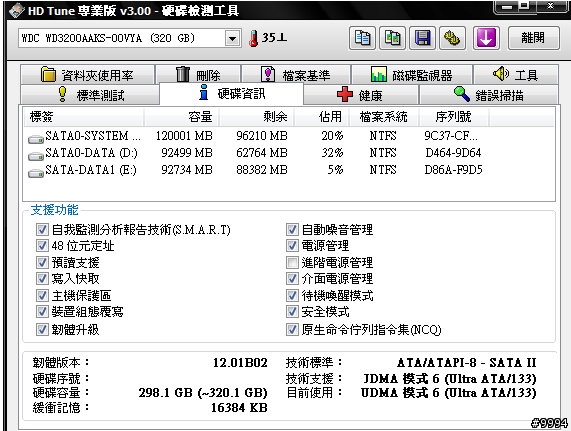This screenshot has height=431, width=571.
Task: Click the thermometer temperature indicator
Action: 253,38
